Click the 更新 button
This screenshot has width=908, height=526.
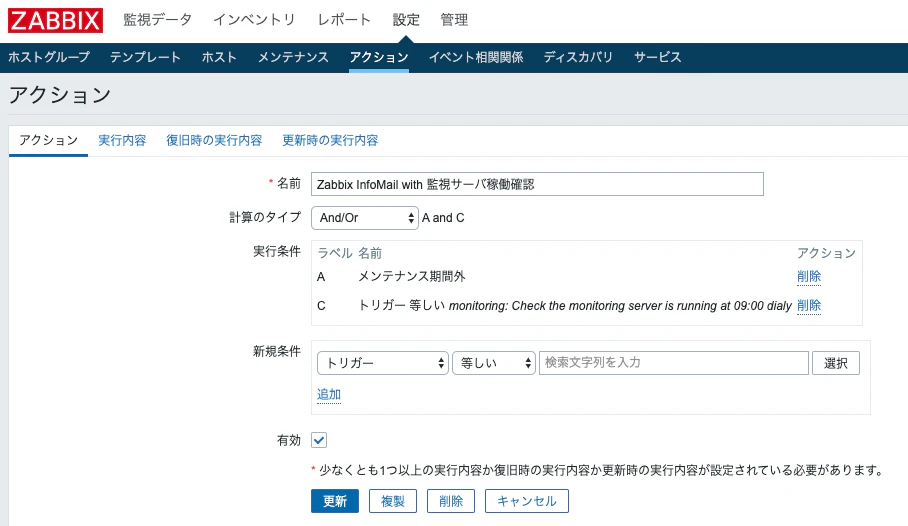point(335,501)
